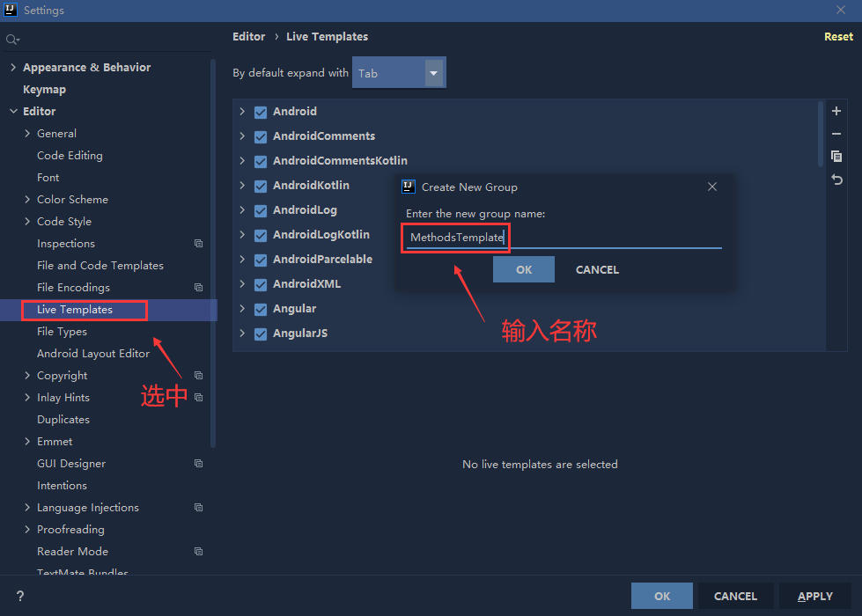862x616 pixels.
Task: Toggle the AndroidKotlin group checkbox
Action: (x=261, y=187)
